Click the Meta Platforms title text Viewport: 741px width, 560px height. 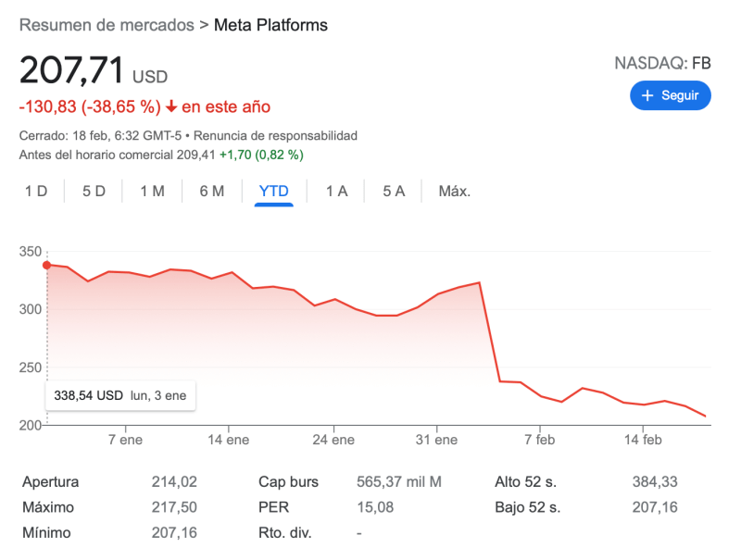click(270, 25)
